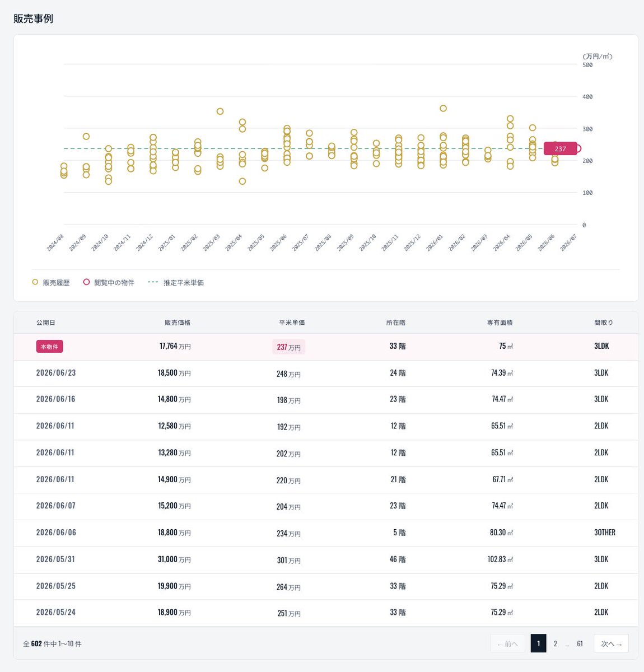The image size is (644, 672).
Task: Click the 販売価格 column header
Action: click(x=178, y=323)
